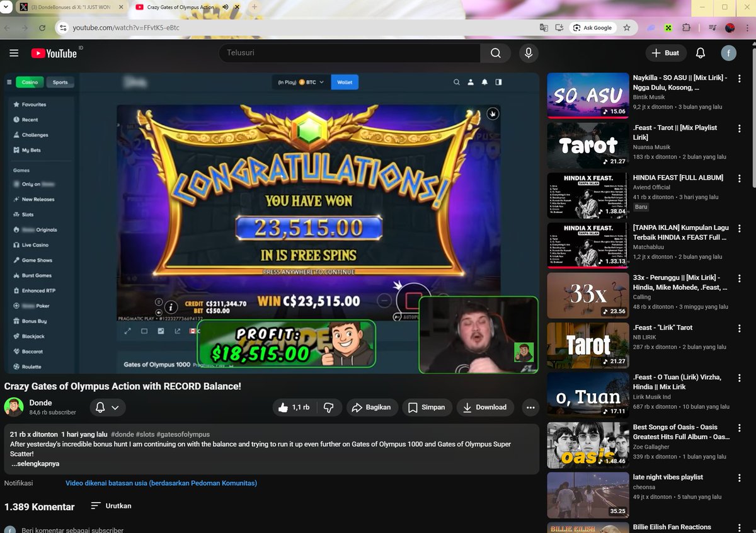Like the video with thumbs up
This screenshot has height=533, width=756.
tap(295, 408)
